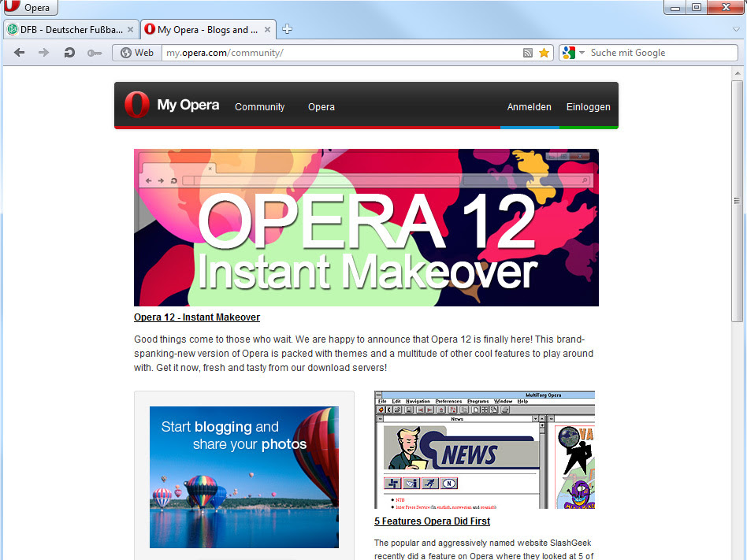Screen dimensions: 747x560
Task: Click the Start blogging and share photos image
Action: (244, 477)
